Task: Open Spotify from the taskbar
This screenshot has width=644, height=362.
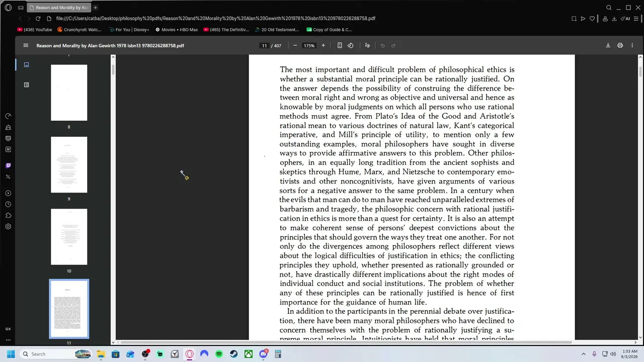Action: coord(219,354)
